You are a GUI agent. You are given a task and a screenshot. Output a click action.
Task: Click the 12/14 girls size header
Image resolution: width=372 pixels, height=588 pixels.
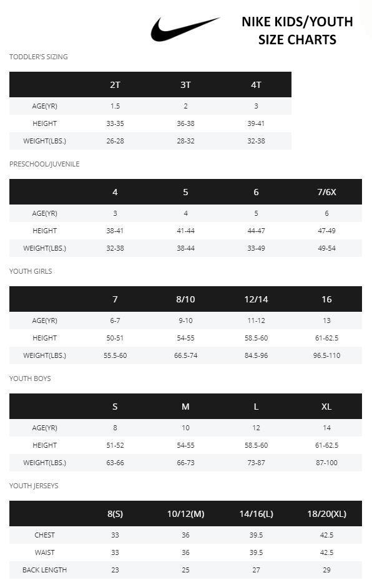point(256,299)
